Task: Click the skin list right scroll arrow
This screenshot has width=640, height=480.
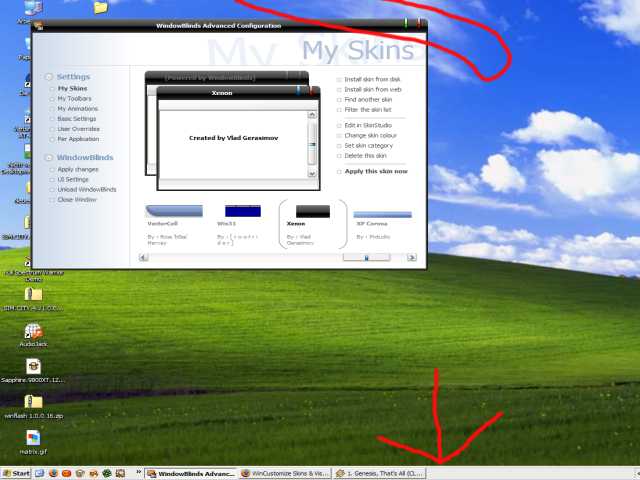Action: [x=411, y=258]
